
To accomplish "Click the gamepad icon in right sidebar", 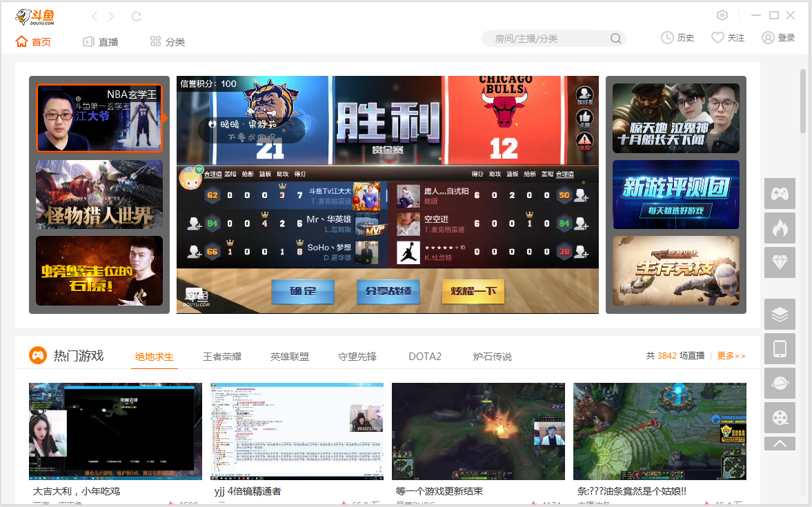I will click(780, 194).
